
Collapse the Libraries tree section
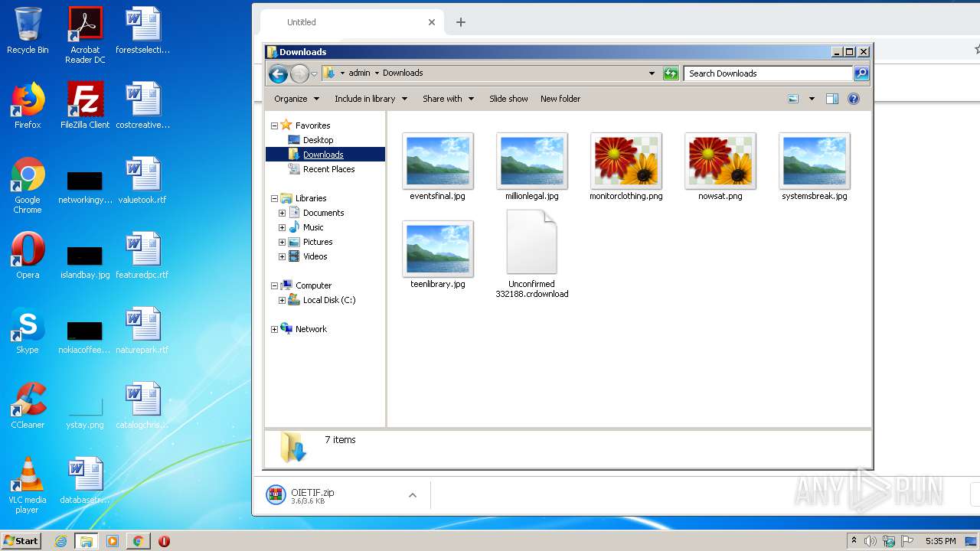(274, 198)
